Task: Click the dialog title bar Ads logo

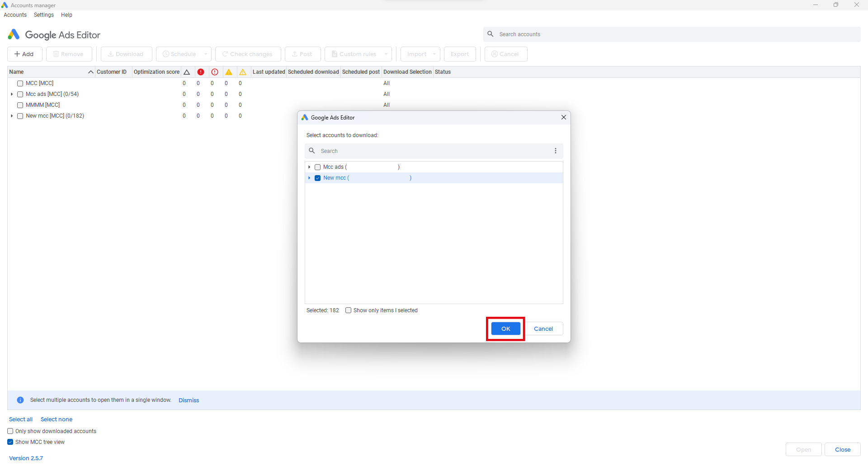Action: [x=305, y=117]
